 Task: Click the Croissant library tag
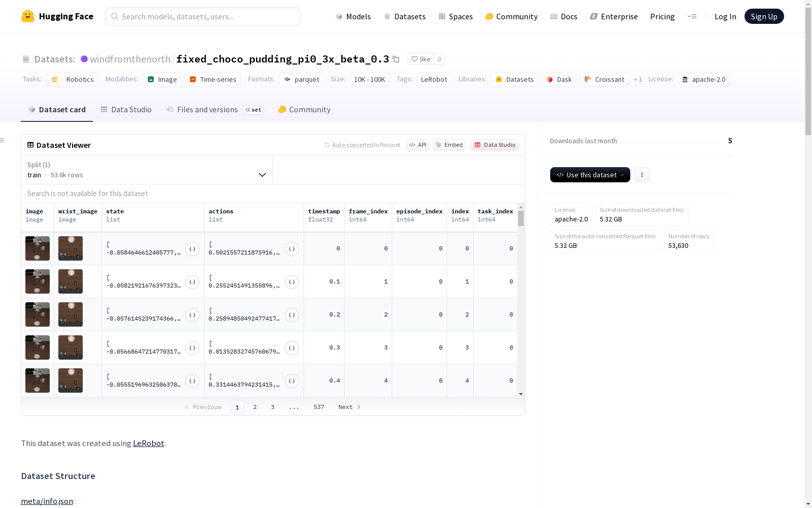click(604, 79)
